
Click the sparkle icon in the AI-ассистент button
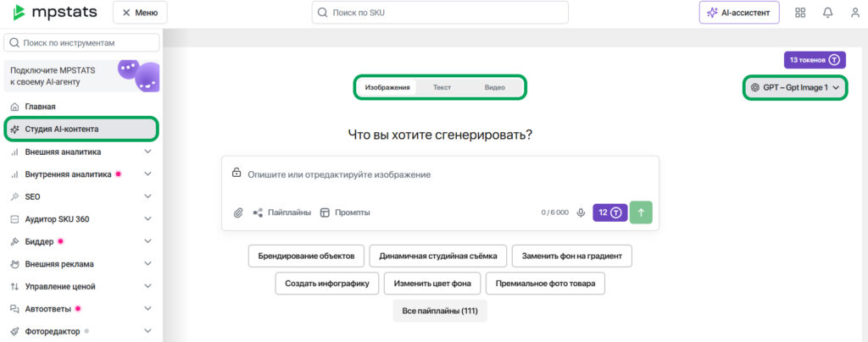click(712, 12)
